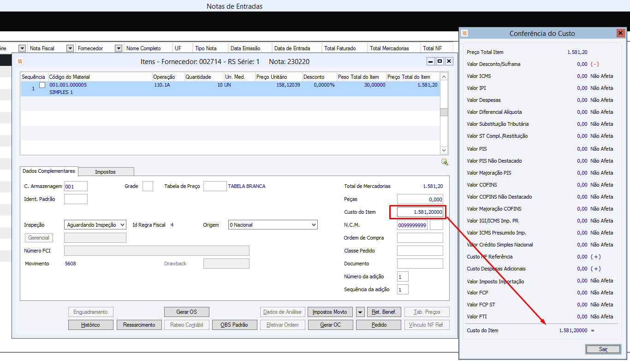Click the Ressarcimento button
Screen dimensions: 630x364
pos(139,325)
